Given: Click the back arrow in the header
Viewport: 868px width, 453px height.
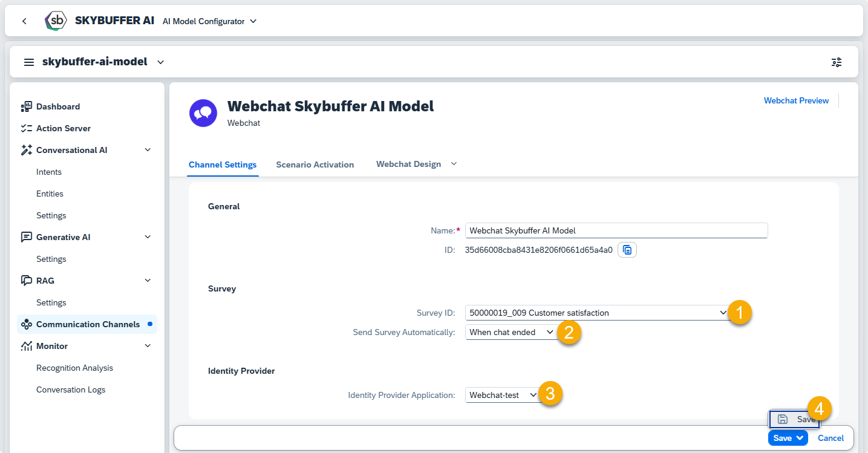Looking at the screenshot, I should [x=24, y=21].
